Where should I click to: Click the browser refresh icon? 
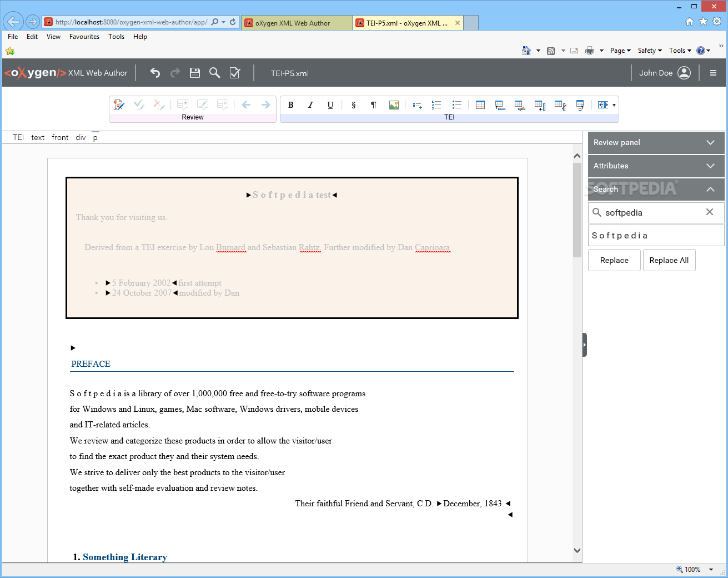pos(233,22)
